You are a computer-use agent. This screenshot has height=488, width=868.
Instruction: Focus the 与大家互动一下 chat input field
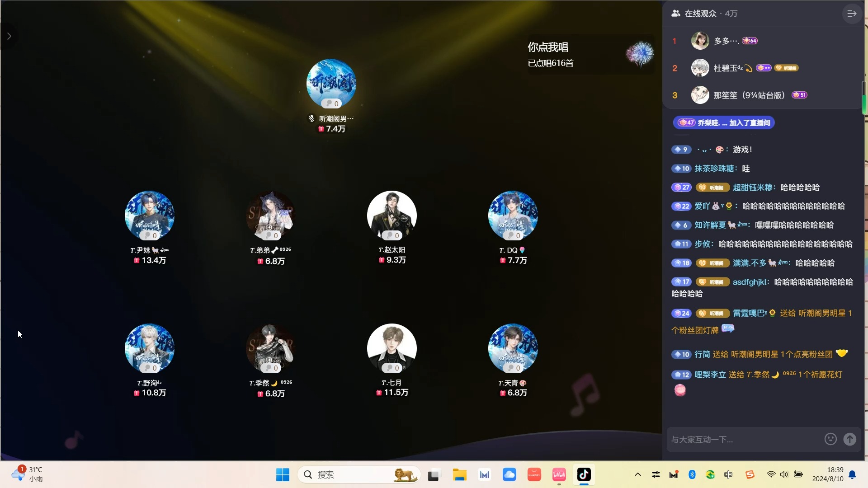point(744,440)
